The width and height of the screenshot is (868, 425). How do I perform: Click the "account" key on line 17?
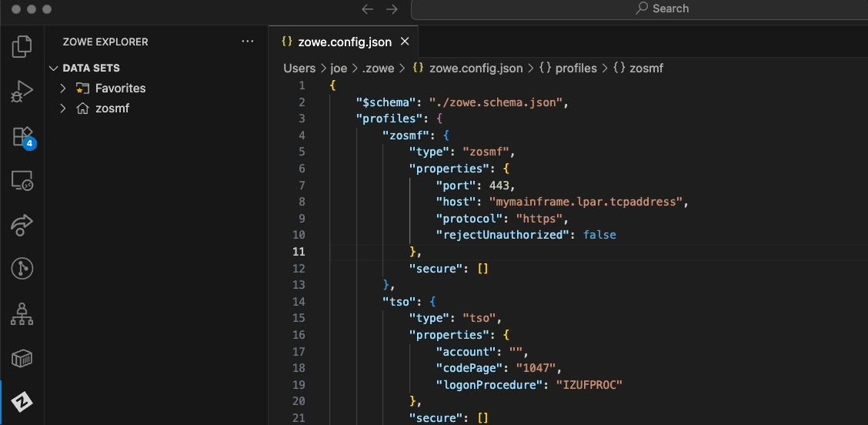click(x=466, y=351)
